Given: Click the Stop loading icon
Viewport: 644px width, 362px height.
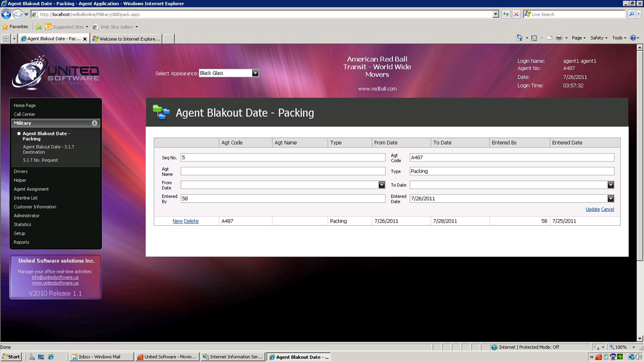Looking at the screenshot, I should 516,14.
